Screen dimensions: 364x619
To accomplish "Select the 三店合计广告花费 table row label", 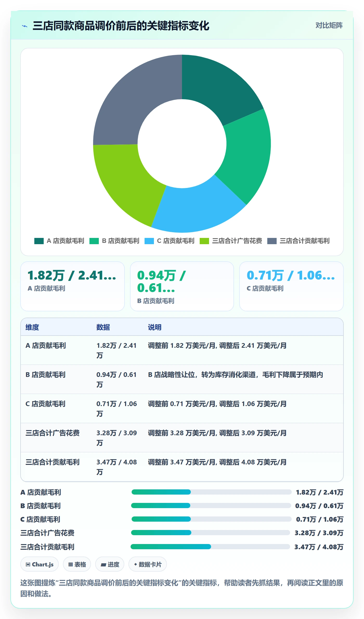I will click(x=53, y=433).
